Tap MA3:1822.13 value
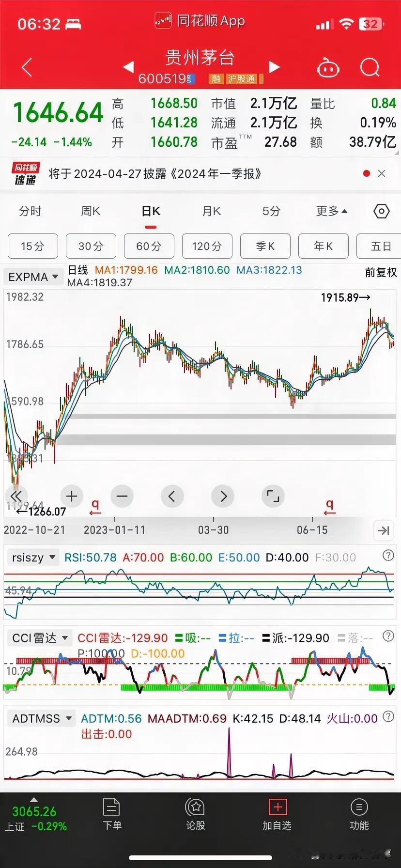The height and width of the screenshot is (868, 401). pyautogui.click(x=269, y=270)
